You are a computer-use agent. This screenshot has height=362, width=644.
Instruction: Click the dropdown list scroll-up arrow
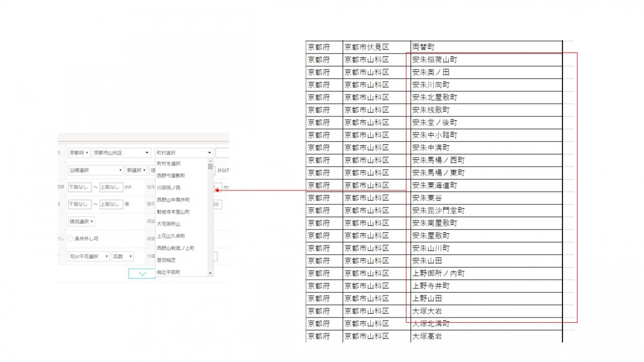(x=210, y=161)
